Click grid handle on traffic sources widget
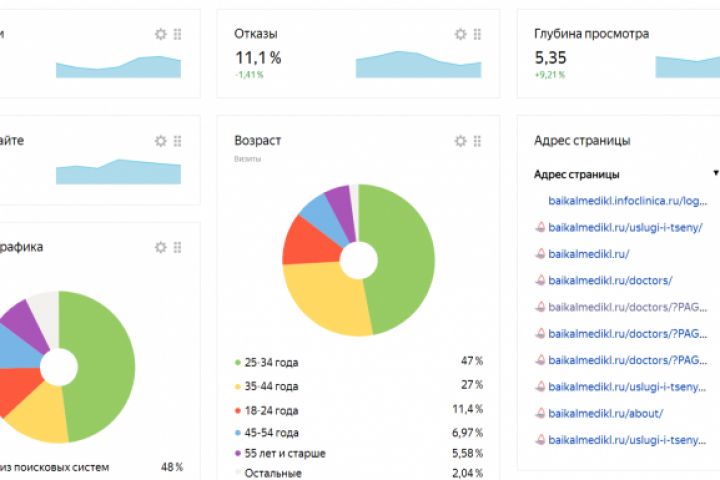The height and width of the screenshot is (480, 720). click(x=178, y=247)
